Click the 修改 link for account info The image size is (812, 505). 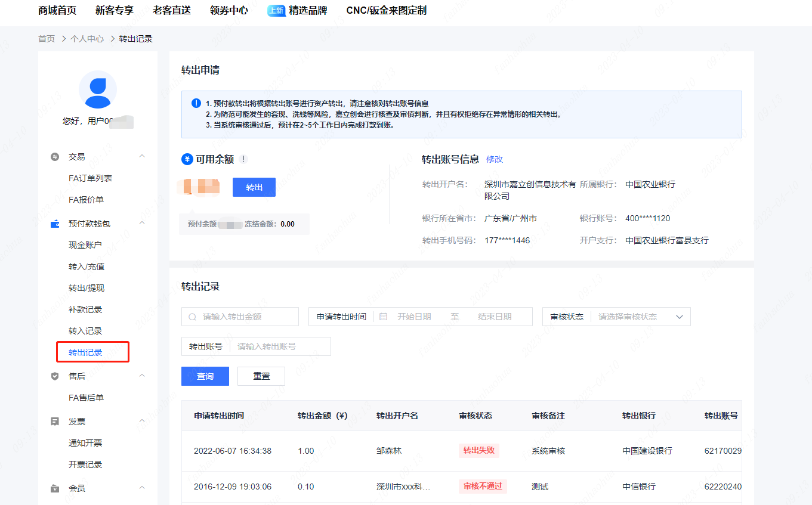click(x=495, y=159)
